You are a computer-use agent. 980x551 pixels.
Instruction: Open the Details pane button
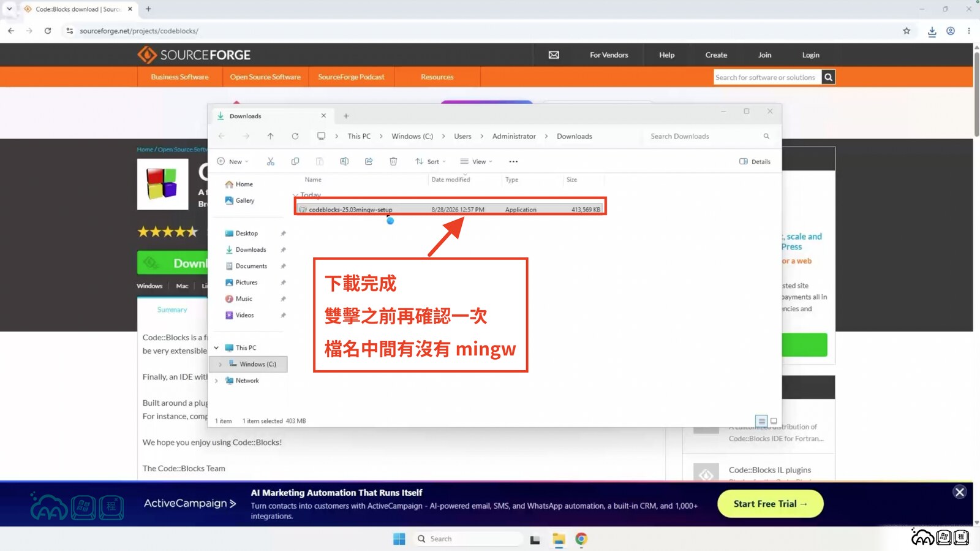[x=755, y=162]
